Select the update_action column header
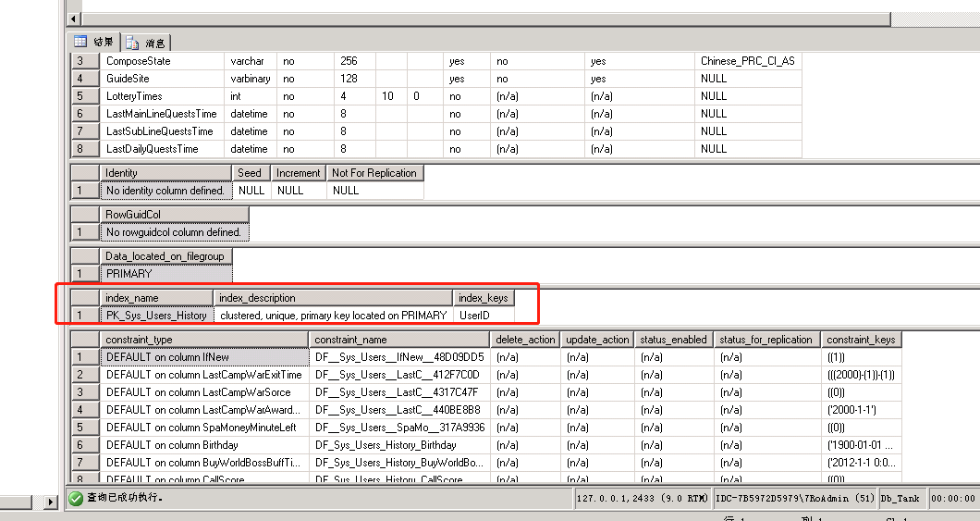The height and width of the screenshot is (521, 980). [597, 340]
